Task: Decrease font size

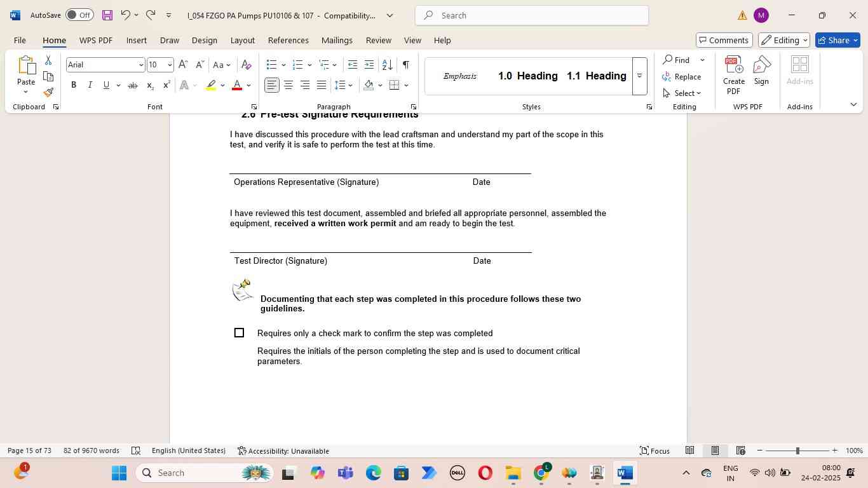Action: (x=200, y=65)
